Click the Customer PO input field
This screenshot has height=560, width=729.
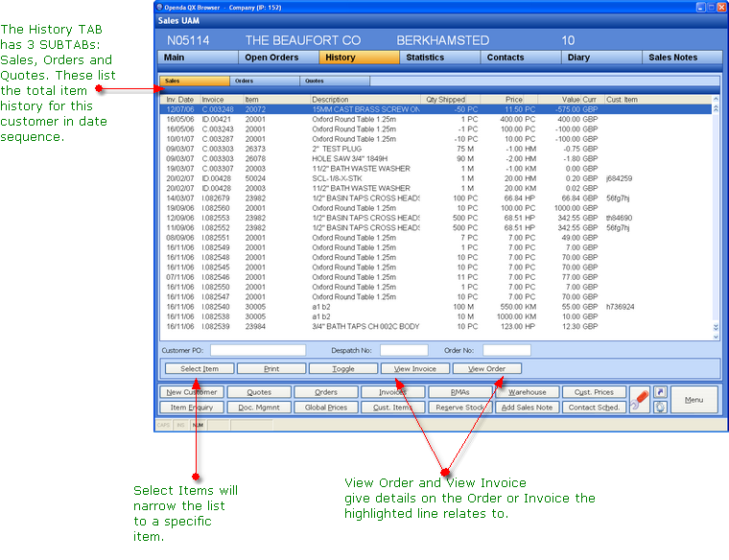[258, 350]
